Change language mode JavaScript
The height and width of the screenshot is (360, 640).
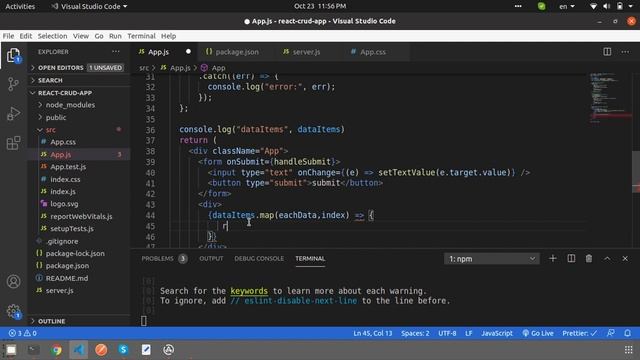pyautogui.click(x=497, y=333)
